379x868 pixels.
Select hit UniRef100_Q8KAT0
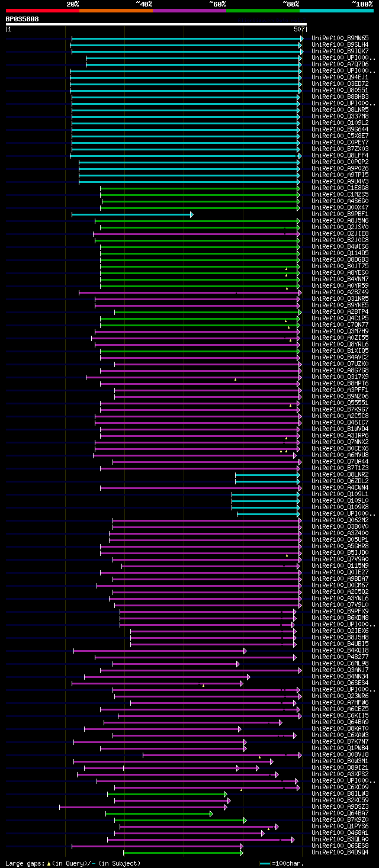point(340,728)
